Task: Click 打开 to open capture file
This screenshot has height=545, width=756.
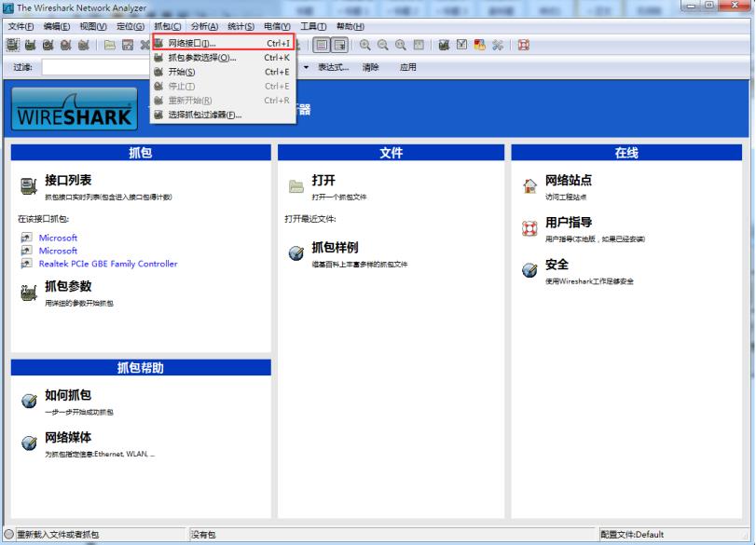Action: (x=323, y=180)
